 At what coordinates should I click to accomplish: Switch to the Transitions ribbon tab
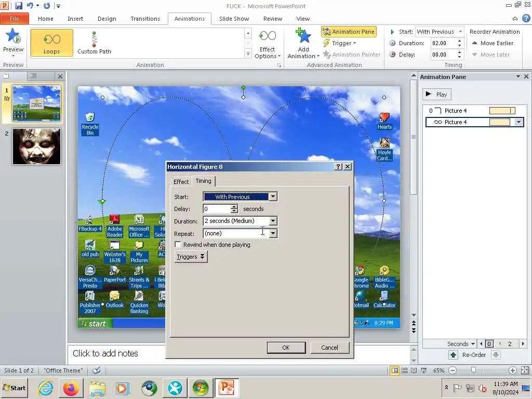click(145, 19)
